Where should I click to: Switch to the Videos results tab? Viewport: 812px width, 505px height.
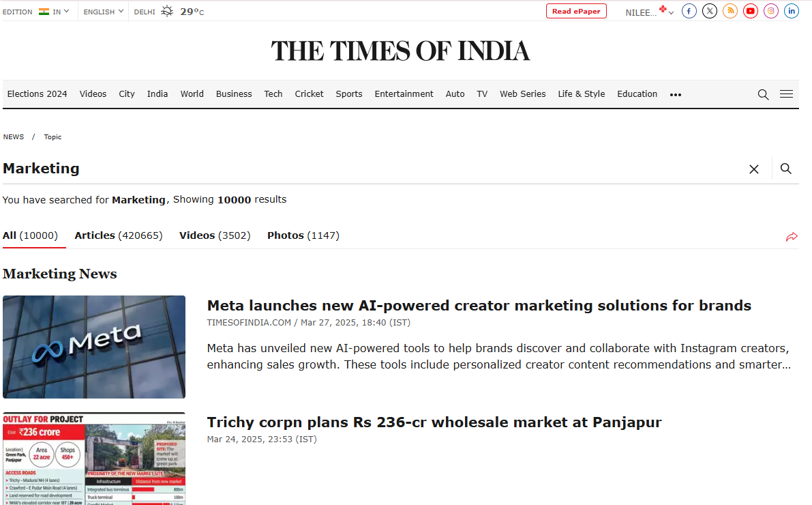point(215,235)
